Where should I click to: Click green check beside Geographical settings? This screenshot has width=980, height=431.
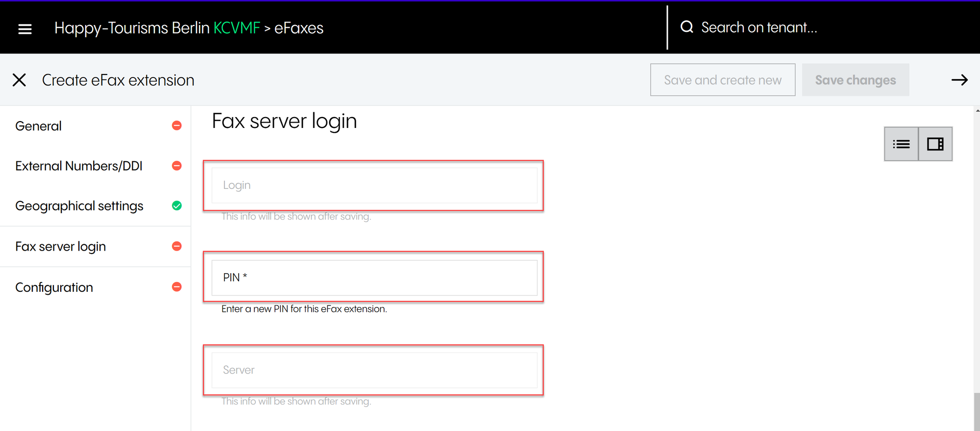pyautogui.click(x=177, y=206)
